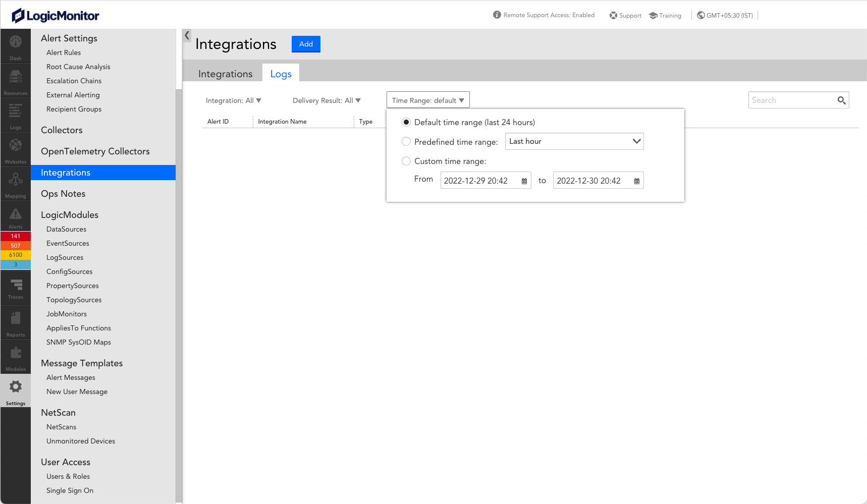
Task: Open the Reports section icon
Action: pyautogui.click(x=16, y=318)
